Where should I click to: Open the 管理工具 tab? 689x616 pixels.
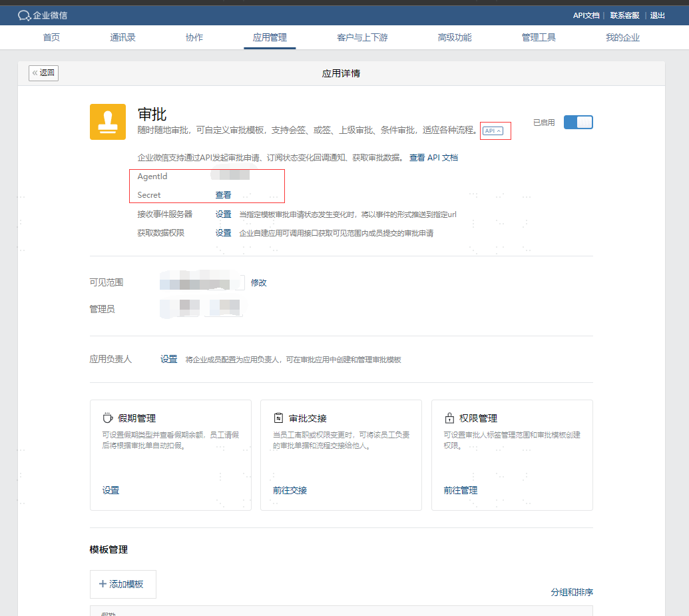click(539, 37)
